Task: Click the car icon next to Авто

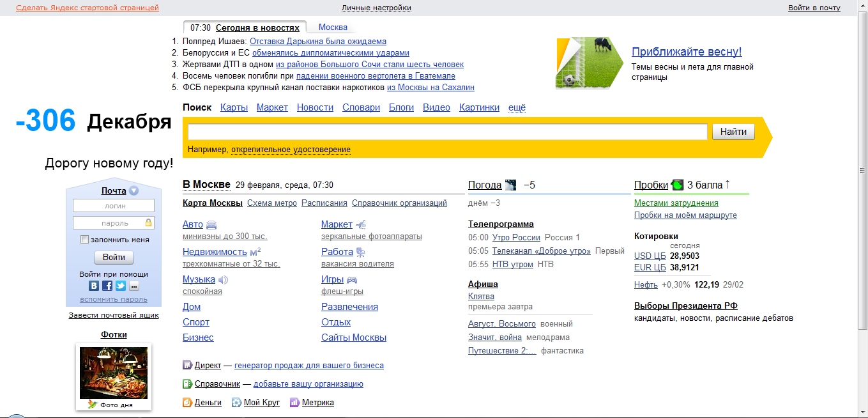Action: point(211,225)
